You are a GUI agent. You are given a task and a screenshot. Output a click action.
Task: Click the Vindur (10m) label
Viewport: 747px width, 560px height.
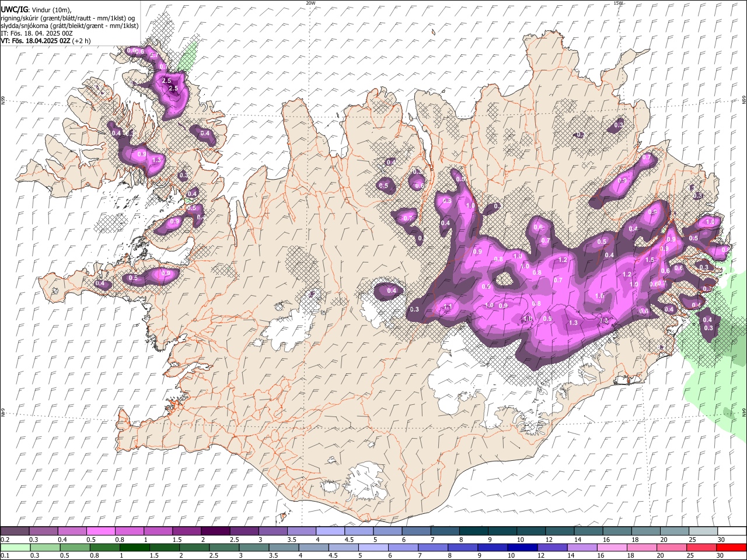pos(51,10)
